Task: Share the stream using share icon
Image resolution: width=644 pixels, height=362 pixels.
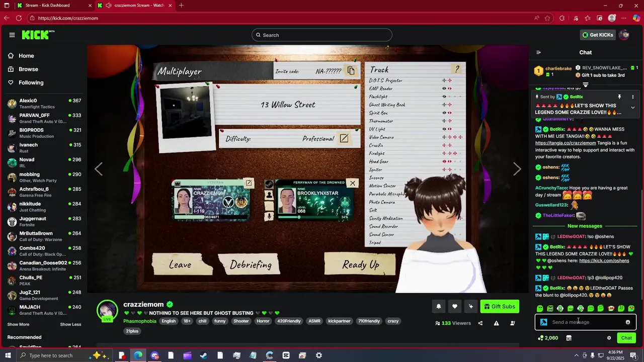Action: click(480, 323)
